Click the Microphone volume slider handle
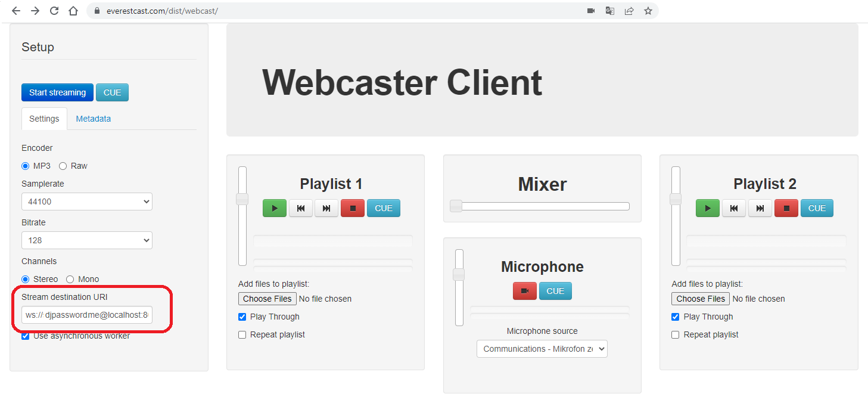This screenshot has height=406, width=868. pyautogui.click(x=459, y=274)
